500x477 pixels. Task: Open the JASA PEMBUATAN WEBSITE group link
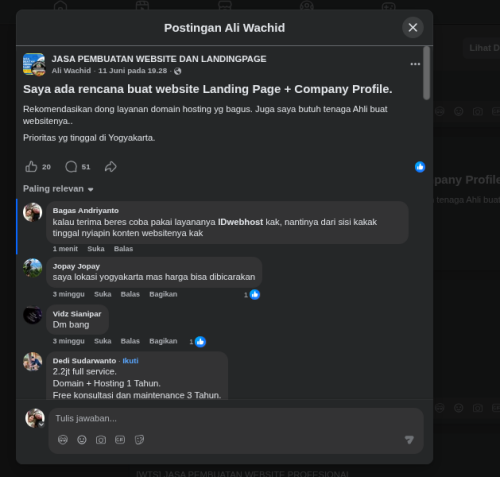point(159,59)
